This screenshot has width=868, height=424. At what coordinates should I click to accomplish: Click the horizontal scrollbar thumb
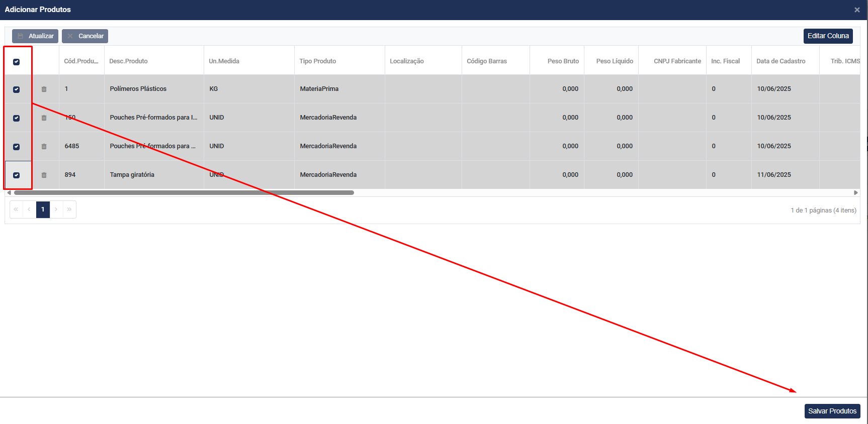click(184, 193)
